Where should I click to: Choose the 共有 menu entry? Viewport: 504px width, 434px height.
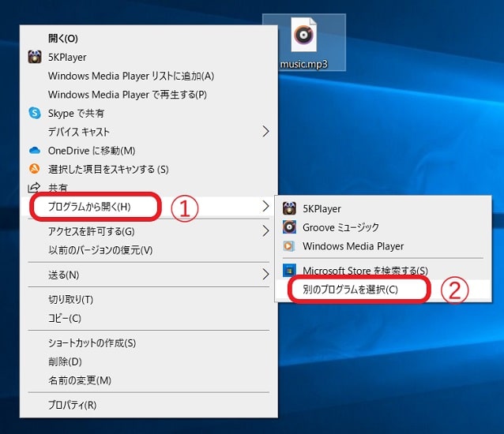(149, 188)
